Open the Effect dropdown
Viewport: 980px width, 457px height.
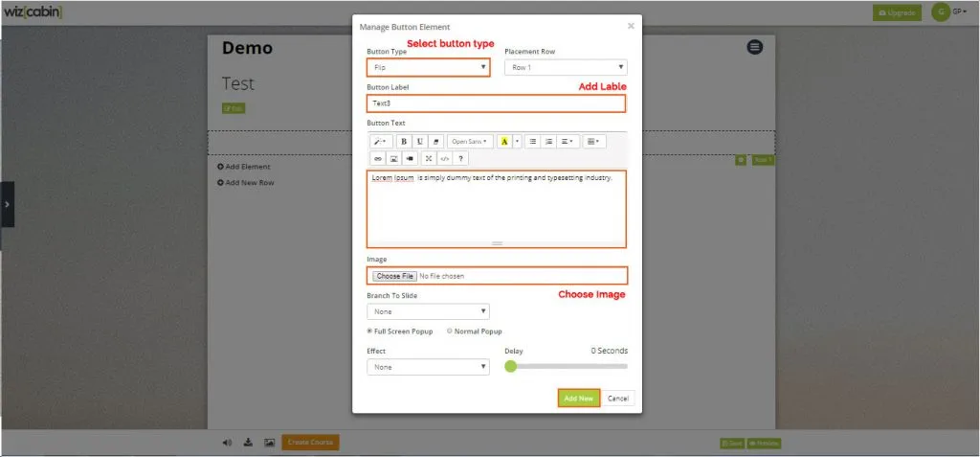click(x=428, y=367)
